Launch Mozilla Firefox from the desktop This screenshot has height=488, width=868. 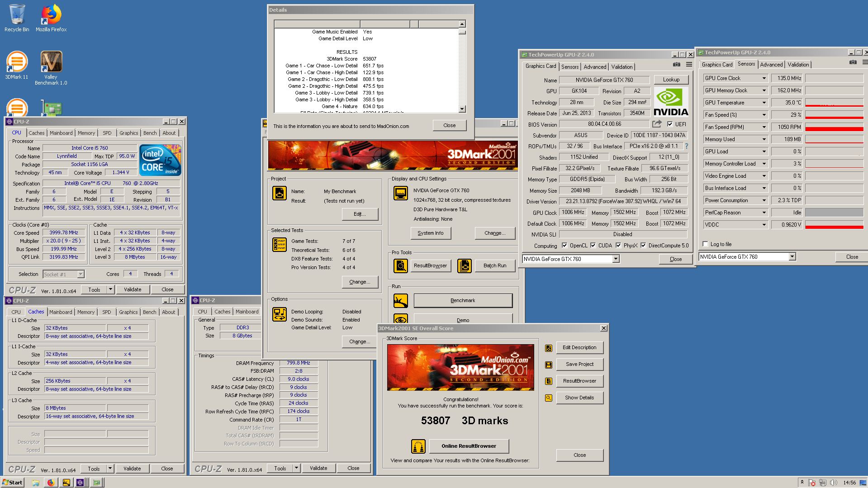click(x=51, y=18)
